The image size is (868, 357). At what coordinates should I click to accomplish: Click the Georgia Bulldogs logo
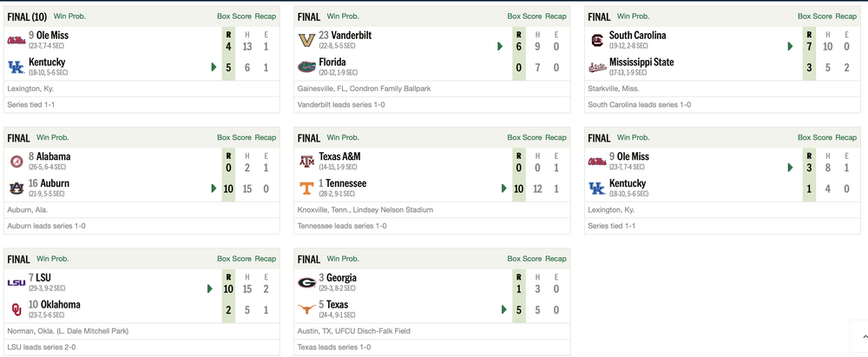coord(306,282)
